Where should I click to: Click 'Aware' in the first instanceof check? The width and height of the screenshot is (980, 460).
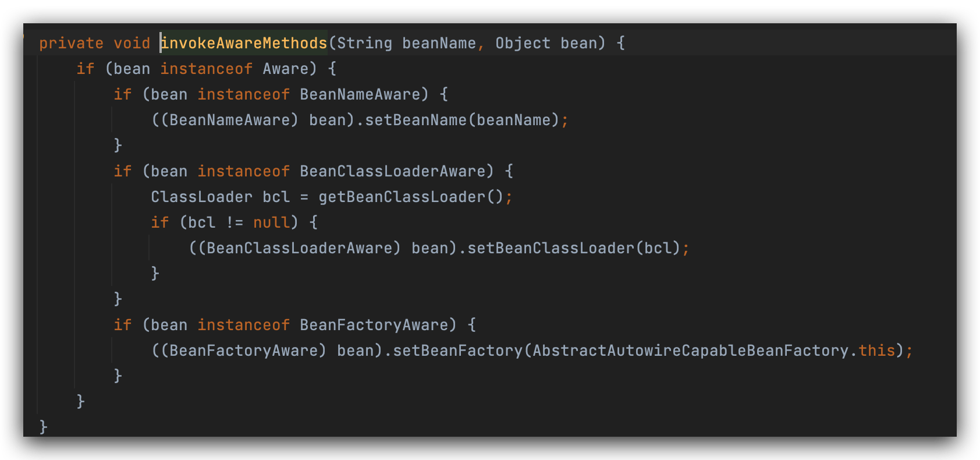click(285, 69)
